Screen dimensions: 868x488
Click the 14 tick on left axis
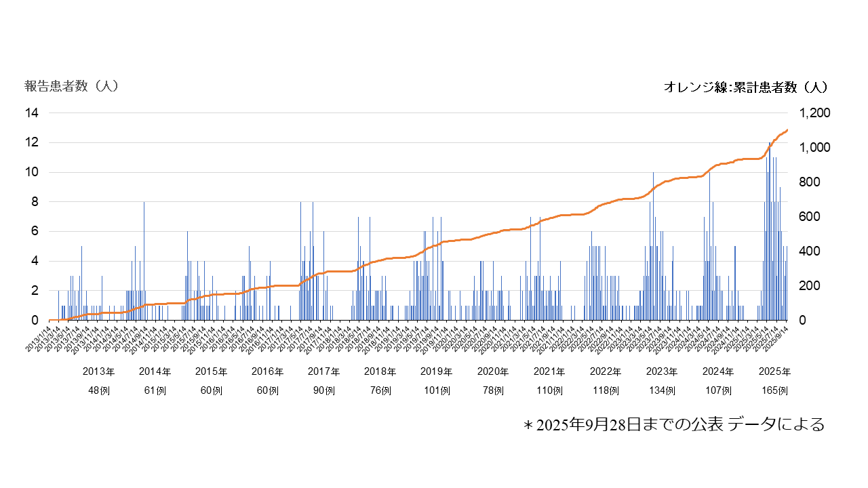click(32, 113)
